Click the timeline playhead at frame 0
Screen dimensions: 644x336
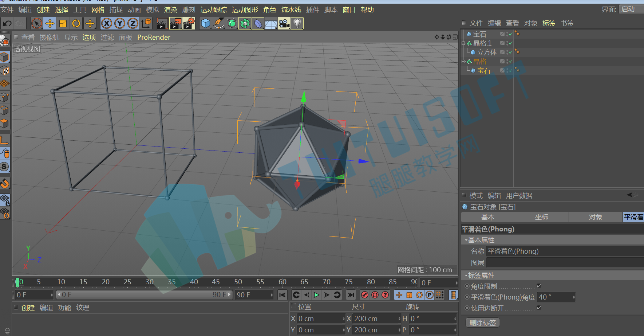point(17,282)
